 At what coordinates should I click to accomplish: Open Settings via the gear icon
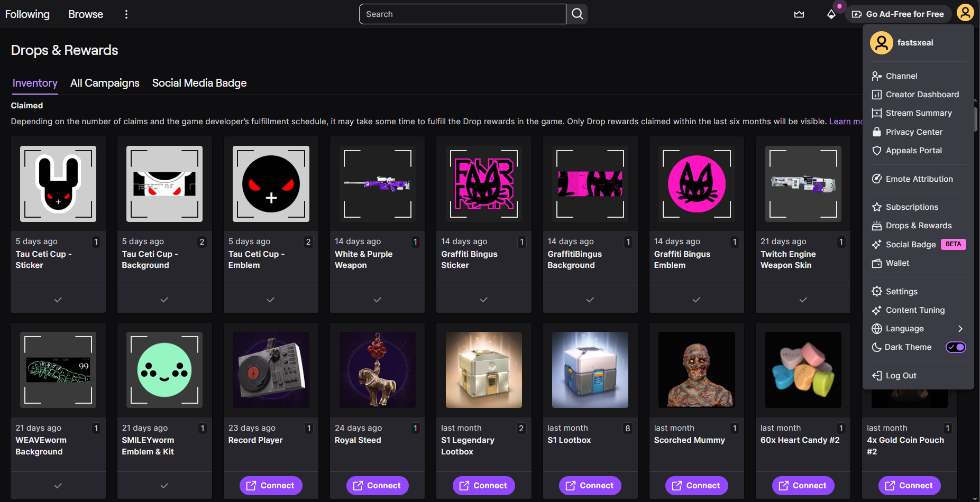(876, 292)
